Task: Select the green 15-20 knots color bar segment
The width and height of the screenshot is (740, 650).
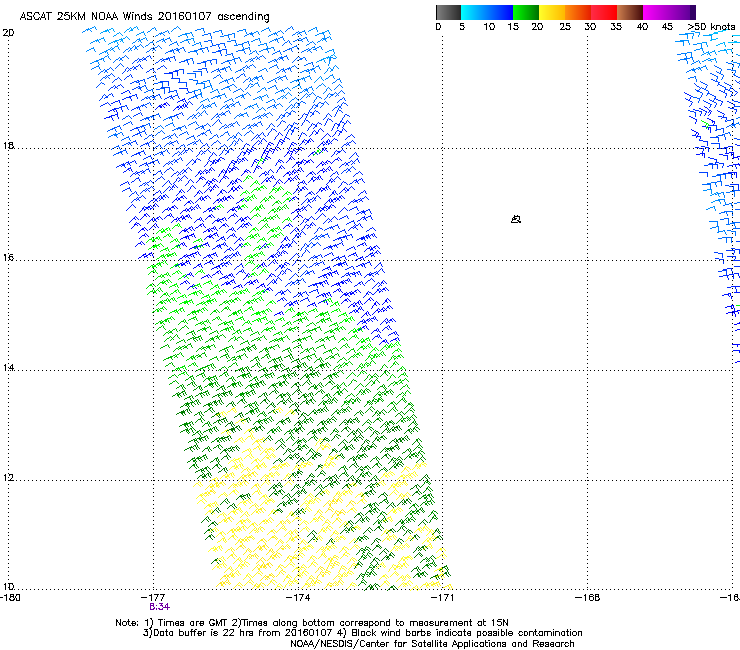Action: coord(526,12)
